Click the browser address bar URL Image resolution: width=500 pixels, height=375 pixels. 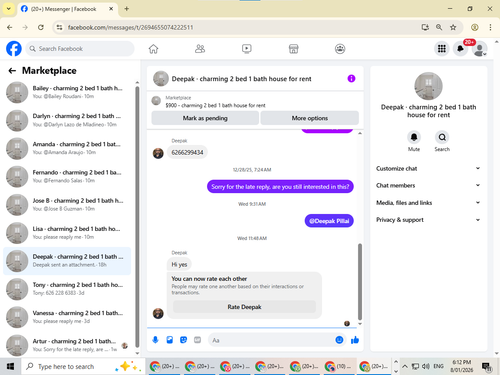[130, 27]
